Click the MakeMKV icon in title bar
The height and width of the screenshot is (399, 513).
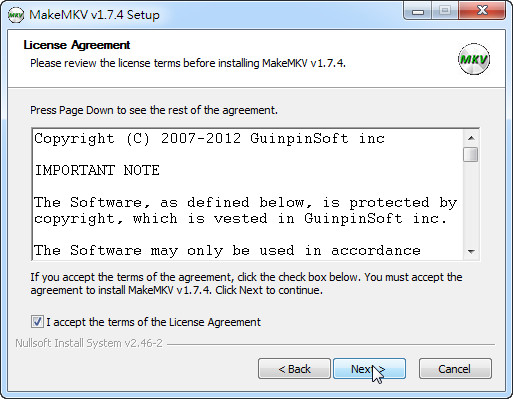point(16,15)
